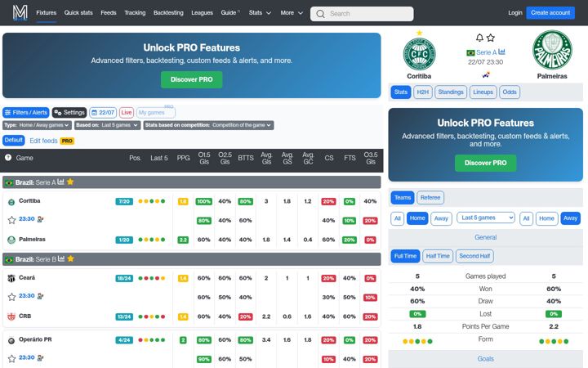The width and height of the screenshot is (588, 368).
Task: Switch to Second Half stats
Action: pos(474,256)
